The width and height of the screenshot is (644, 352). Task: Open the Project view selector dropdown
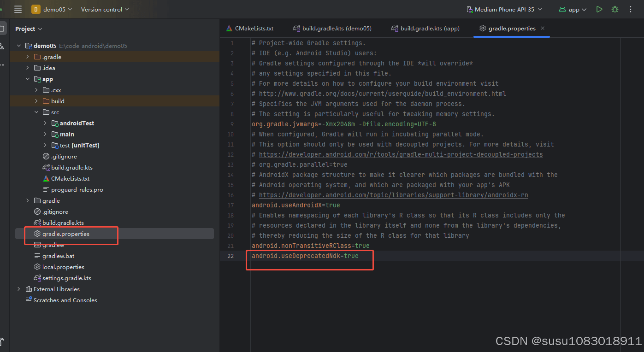pyautogui.click(x=29, y=29)
